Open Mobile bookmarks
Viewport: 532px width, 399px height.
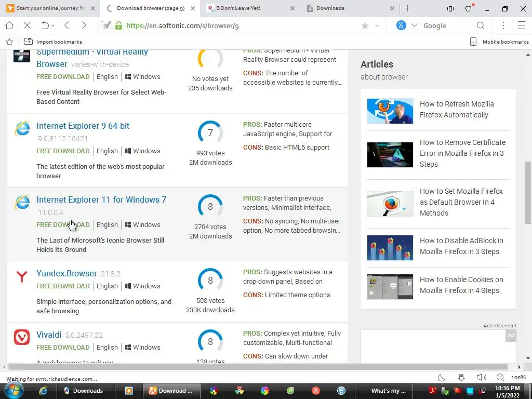[x=499, y=42]
